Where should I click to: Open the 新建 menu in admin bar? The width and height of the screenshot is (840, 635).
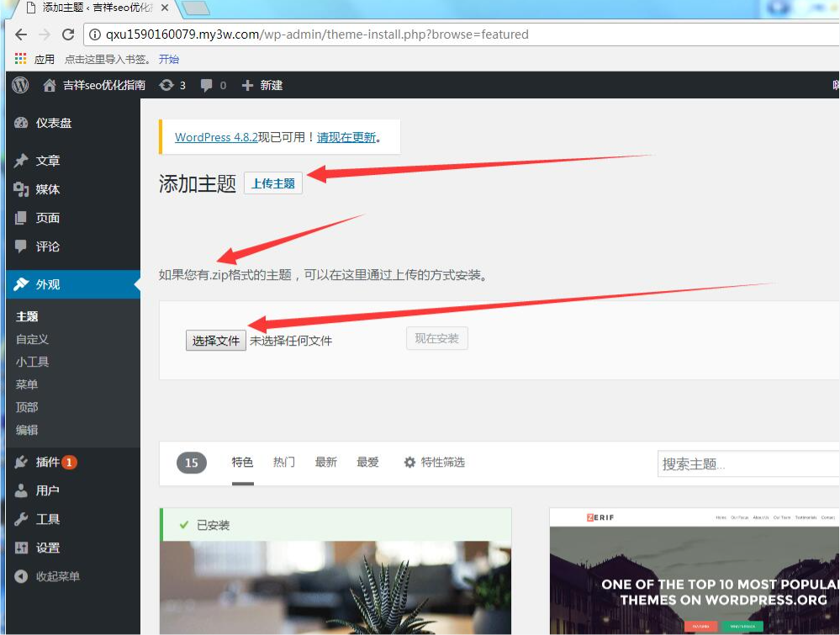pyautogui.click(x=272, y=85)
